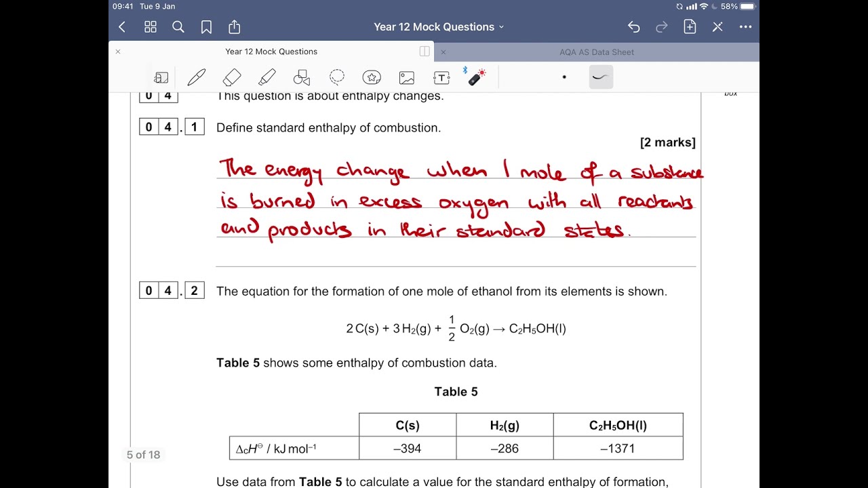The height and width of the screenshot is (488, 868).
Task: Add a new page
Action: [x=690, y=27]
